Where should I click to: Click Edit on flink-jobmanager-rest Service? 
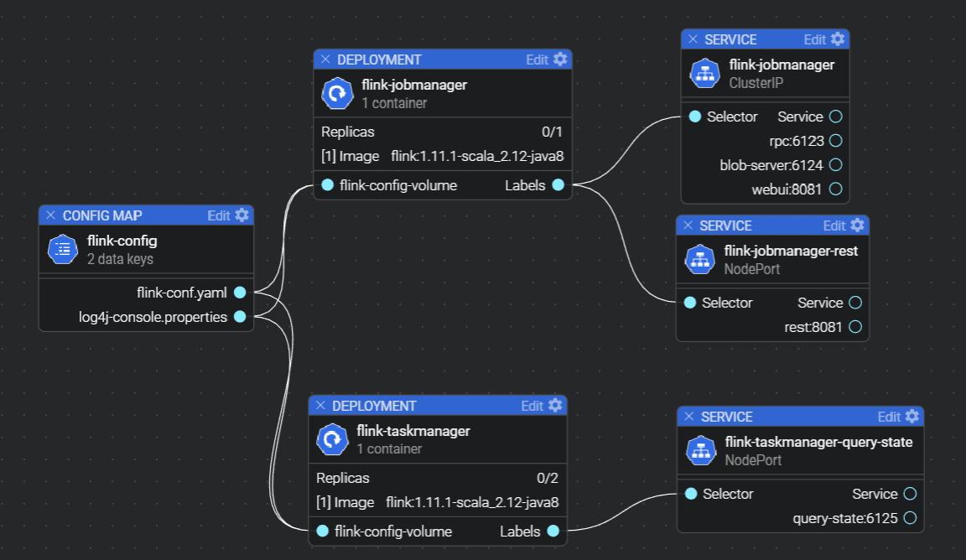[834, 226]
